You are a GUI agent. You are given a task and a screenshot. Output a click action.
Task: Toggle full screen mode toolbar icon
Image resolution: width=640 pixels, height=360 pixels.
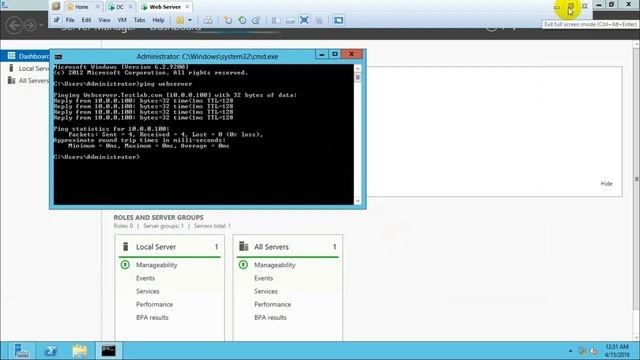(304, 20)
